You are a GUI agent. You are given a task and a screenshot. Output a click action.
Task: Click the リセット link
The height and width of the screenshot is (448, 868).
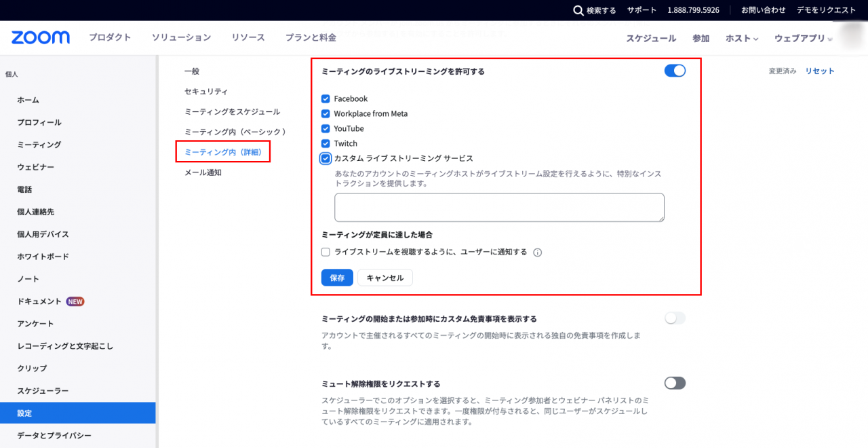point(820,71)
